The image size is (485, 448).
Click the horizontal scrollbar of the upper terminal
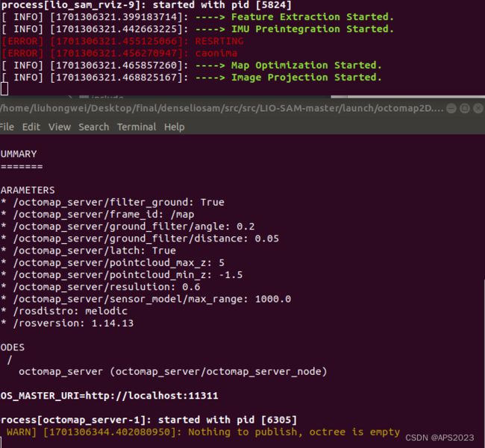pyautogui.click(x=407, y=97)
